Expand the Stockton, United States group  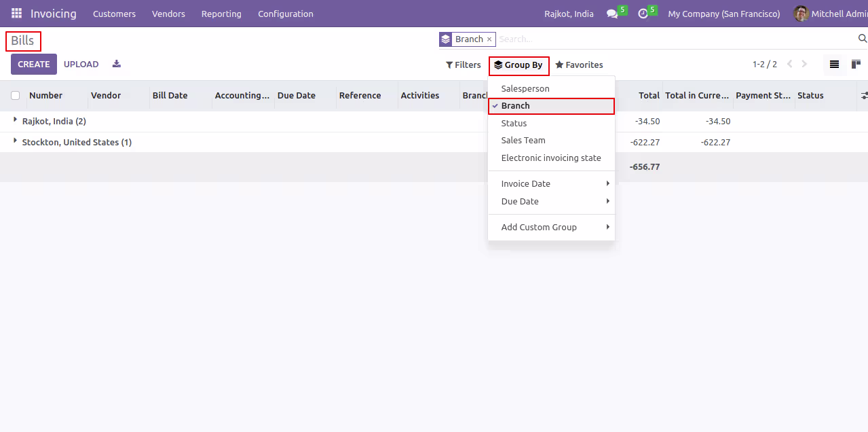tap(72, 143)
